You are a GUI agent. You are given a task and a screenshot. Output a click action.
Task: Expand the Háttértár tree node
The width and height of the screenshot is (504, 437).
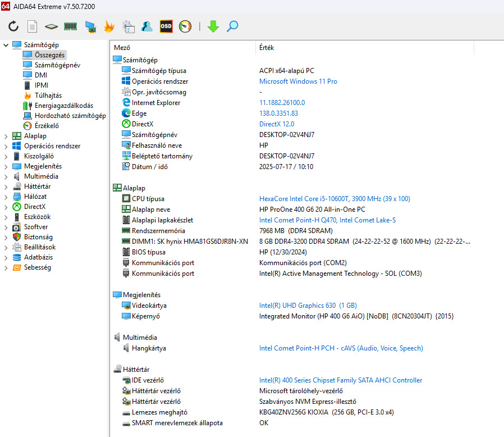click(x=6, y=187)
